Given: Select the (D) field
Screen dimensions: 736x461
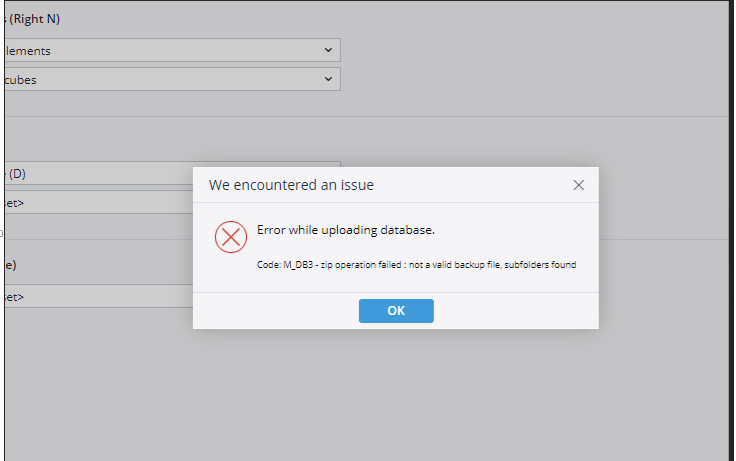Looking at the screenshot, I should [99, 173].
